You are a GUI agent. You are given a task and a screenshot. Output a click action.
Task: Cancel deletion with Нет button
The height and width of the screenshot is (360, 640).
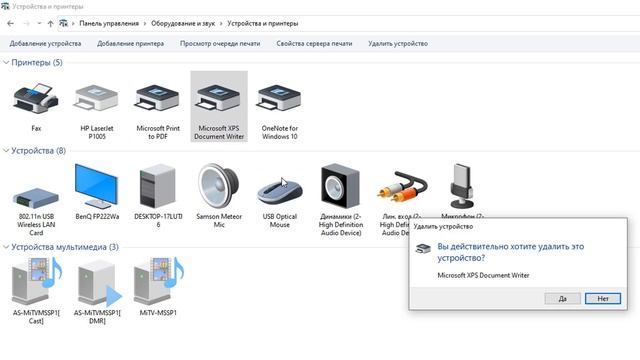(603, 298)
